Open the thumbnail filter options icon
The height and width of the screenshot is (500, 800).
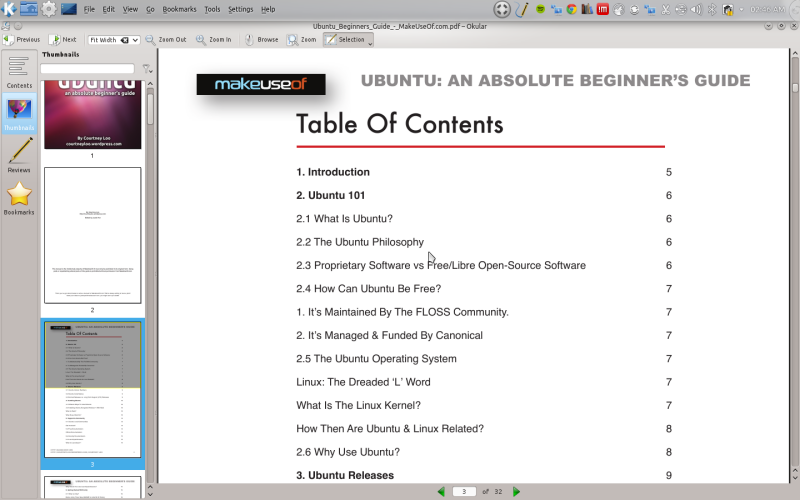[x=147, y=68]
